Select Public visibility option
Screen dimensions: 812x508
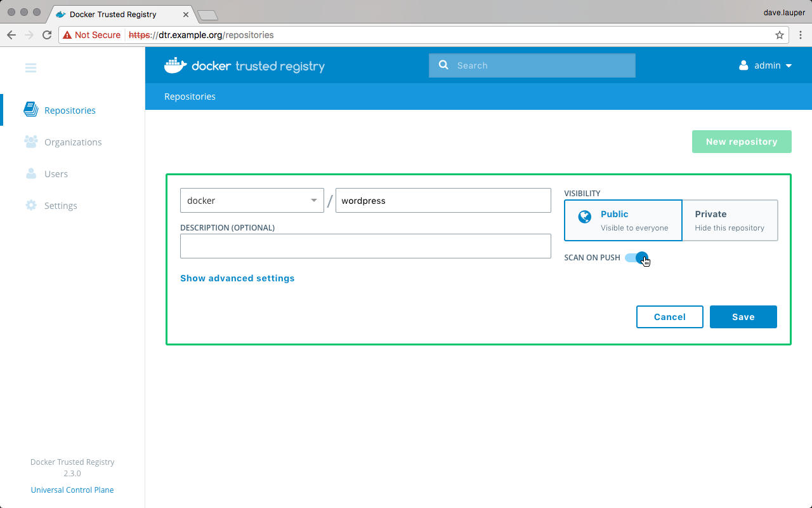[x=623, y=220]
